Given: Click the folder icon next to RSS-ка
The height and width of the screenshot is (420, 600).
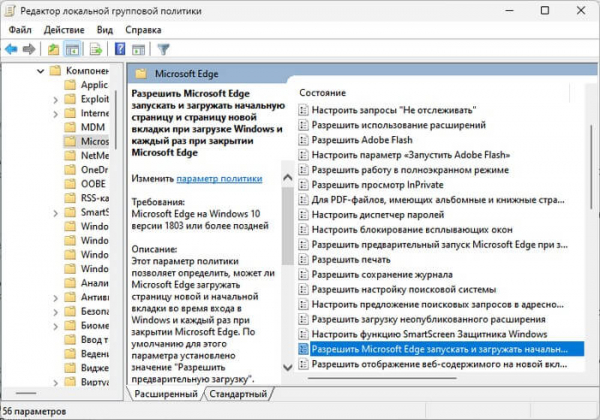Looking at the screenshot, I should (70, 198).
